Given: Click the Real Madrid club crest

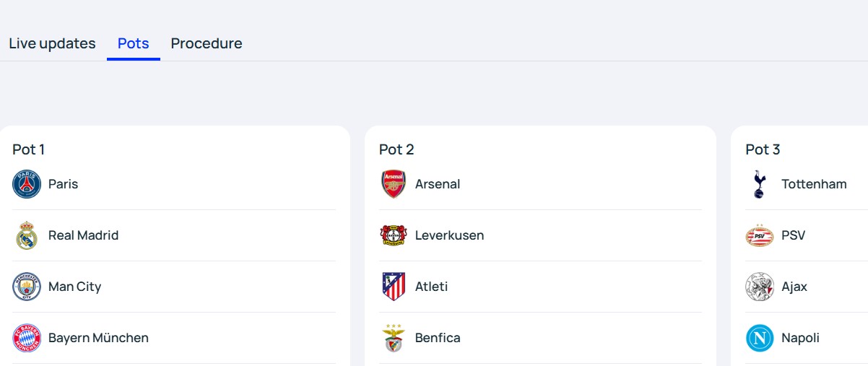Looking at the screenshot, I should [x=27, y=235].
